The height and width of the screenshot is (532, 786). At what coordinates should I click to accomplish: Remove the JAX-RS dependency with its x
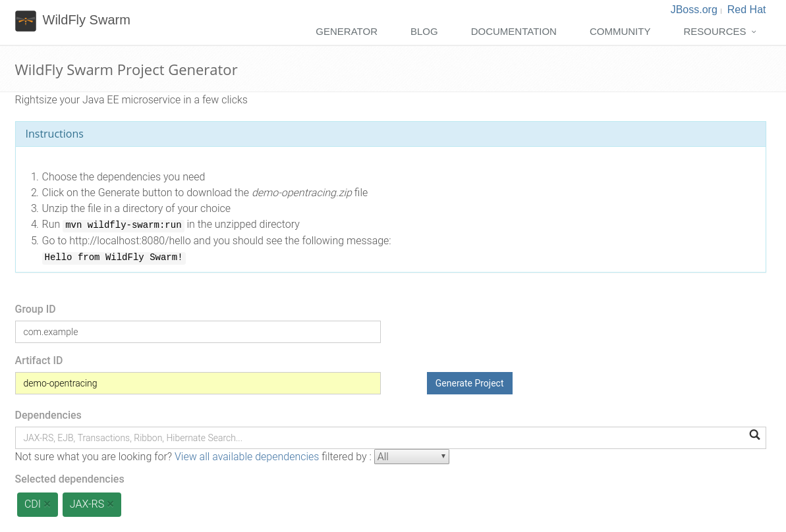pyautogui.click(x=110, y=504)
